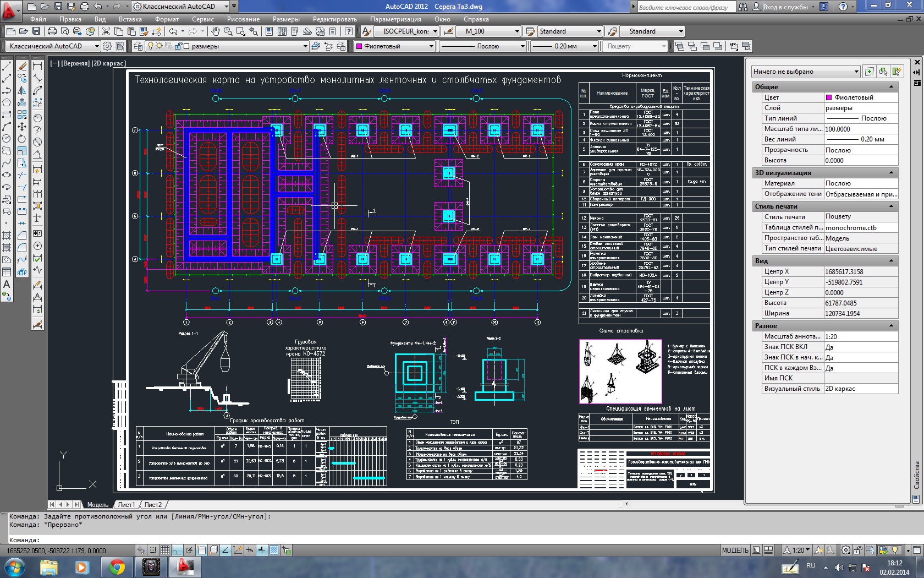Toggle Object Snap in the status bar
The image size is (924, 578).
point(201,550)
